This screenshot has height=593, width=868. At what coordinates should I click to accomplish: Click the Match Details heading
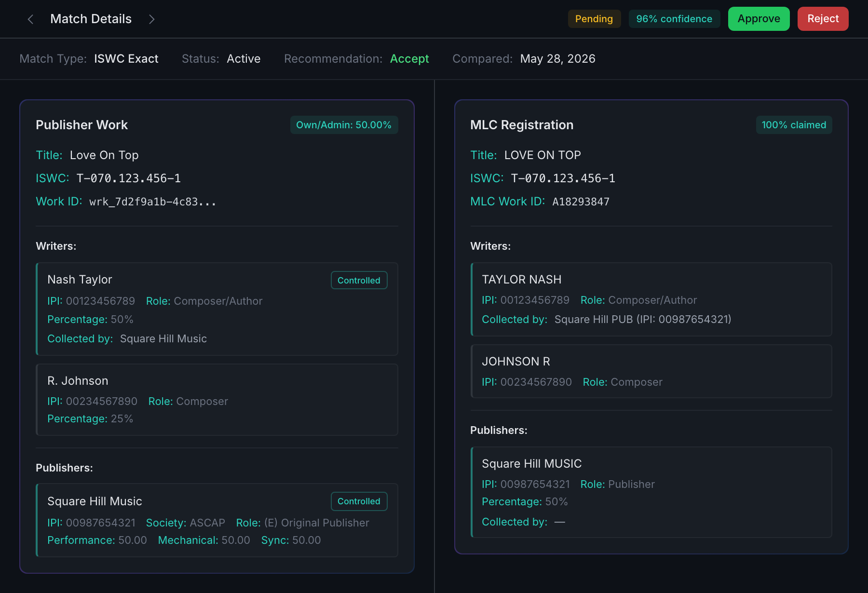(x=91, y=19)
